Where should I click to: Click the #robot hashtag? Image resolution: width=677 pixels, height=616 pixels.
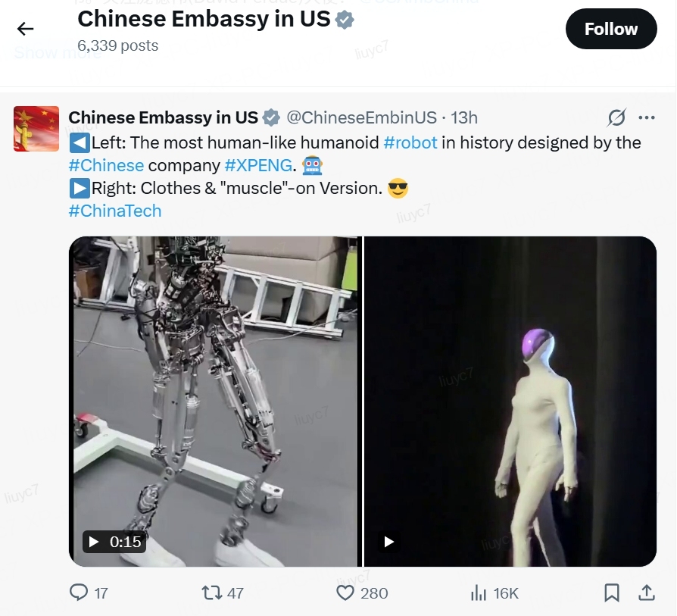[410, 142]
